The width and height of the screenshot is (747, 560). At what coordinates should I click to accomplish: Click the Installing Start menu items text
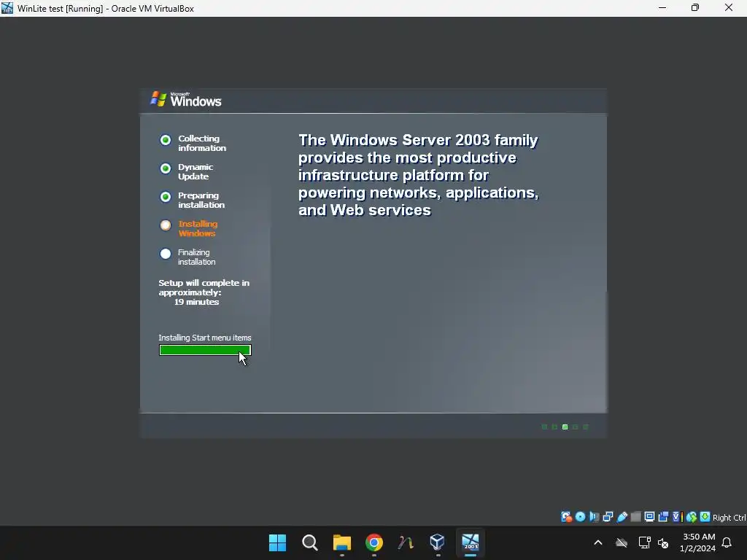[x=205, y=338]
